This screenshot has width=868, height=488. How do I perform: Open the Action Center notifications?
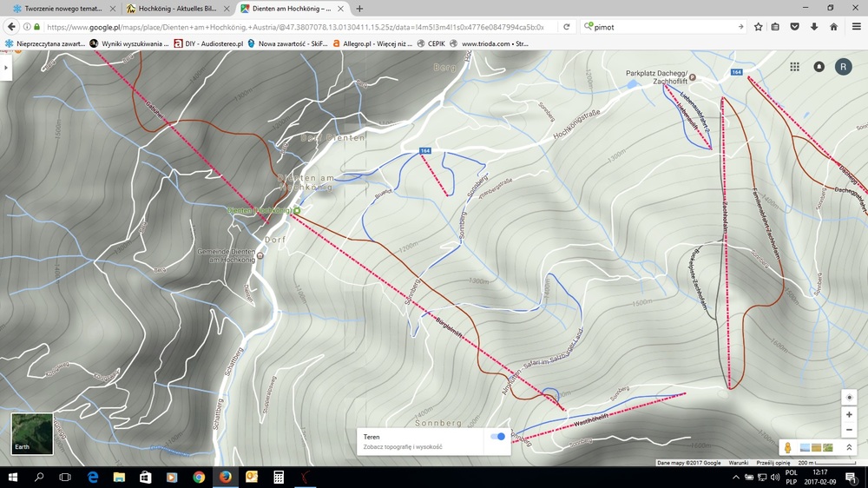[852, 477]
